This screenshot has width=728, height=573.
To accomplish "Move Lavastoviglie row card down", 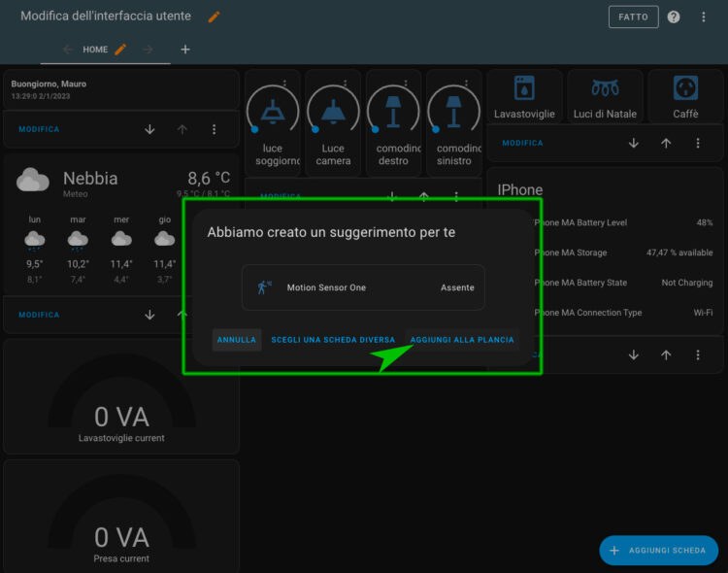I will click(x=633, y=143).
